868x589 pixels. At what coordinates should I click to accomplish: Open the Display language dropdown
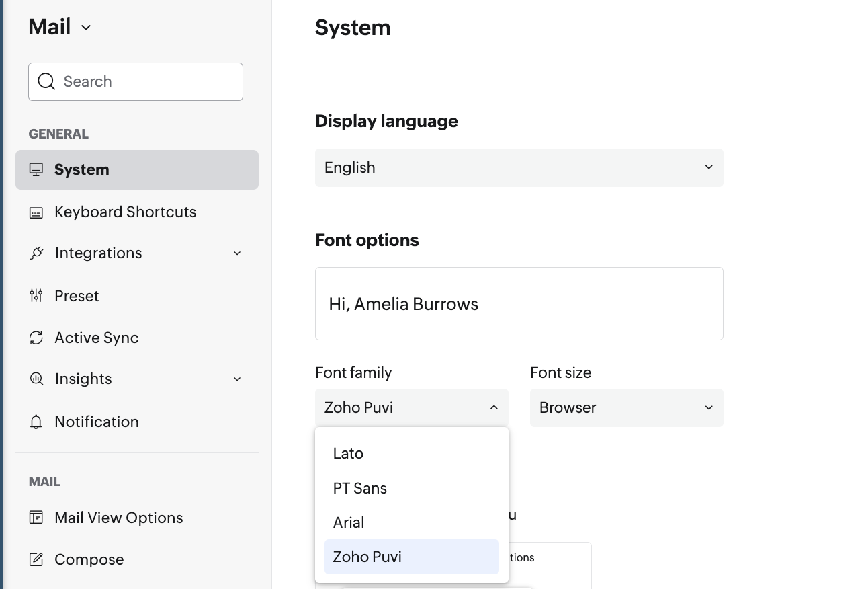519,167
